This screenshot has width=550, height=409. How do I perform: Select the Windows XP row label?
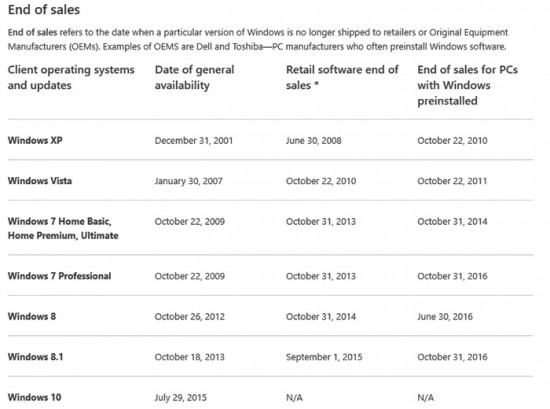tap(35, 140)
